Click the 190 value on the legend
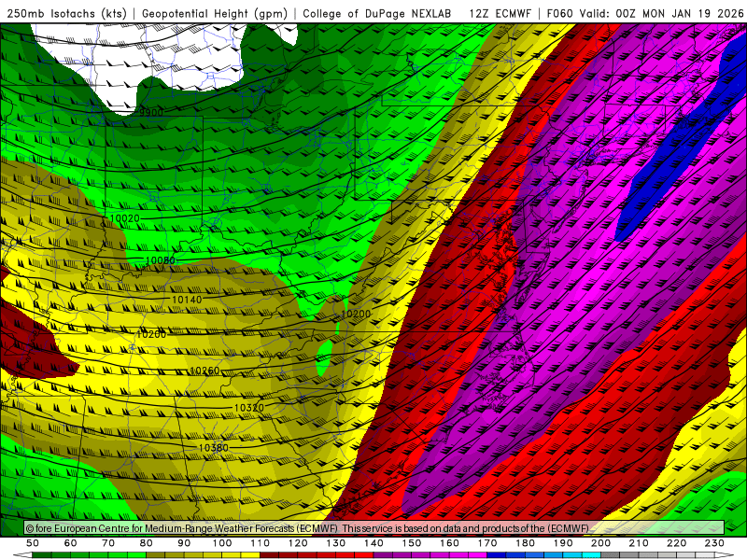The height and width of the screenshot is (560, 747). point(563,543)
